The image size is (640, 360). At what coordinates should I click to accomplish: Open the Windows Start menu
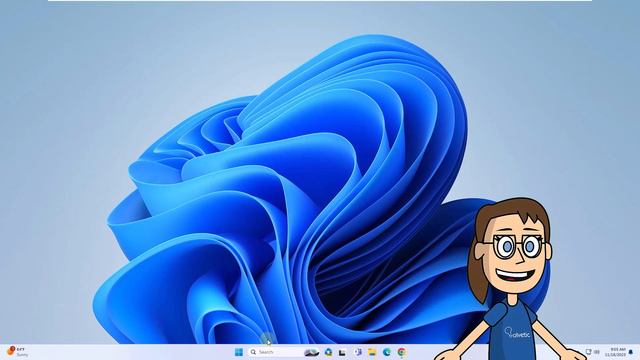239,352
